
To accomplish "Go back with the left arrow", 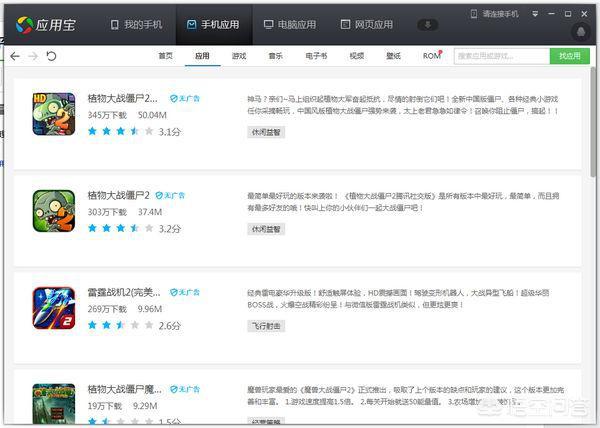I will click(15, 56).
